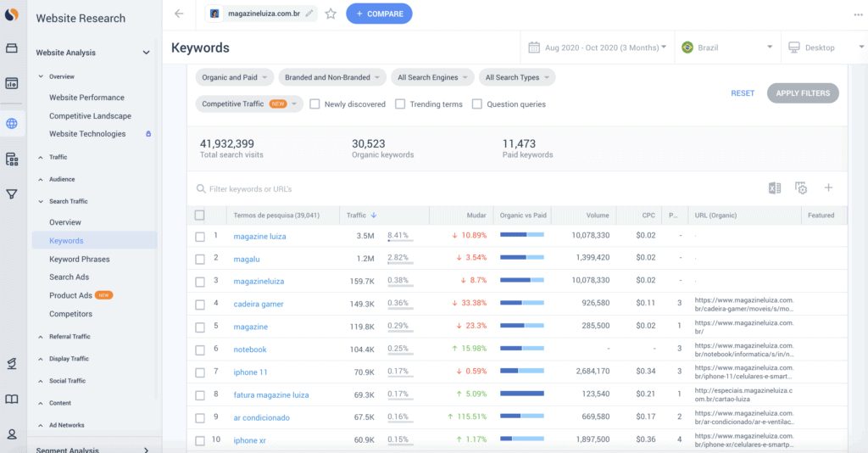Open the workspace icon in left rail
Viewport: 868px width, 453px height.
coord(12,48)
